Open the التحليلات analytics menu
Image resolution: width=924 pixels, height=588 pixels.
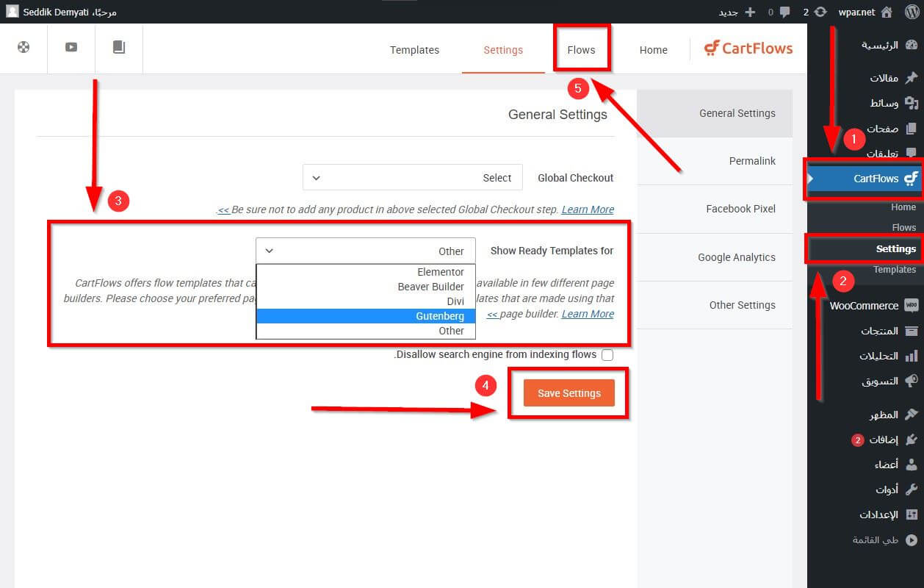click(x=889, y=356)
